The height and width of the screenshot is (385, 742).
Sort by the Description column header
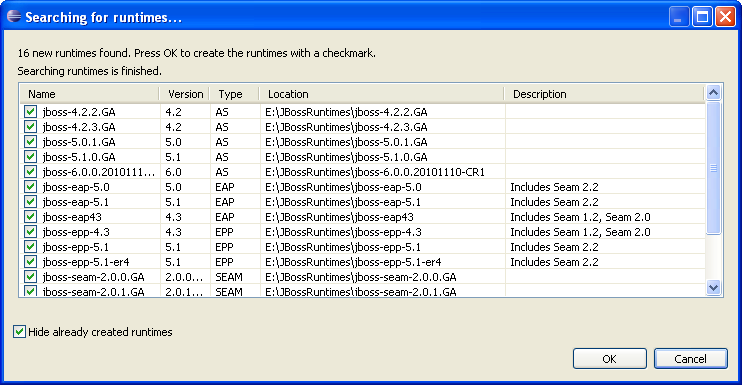tap(604, 94)
